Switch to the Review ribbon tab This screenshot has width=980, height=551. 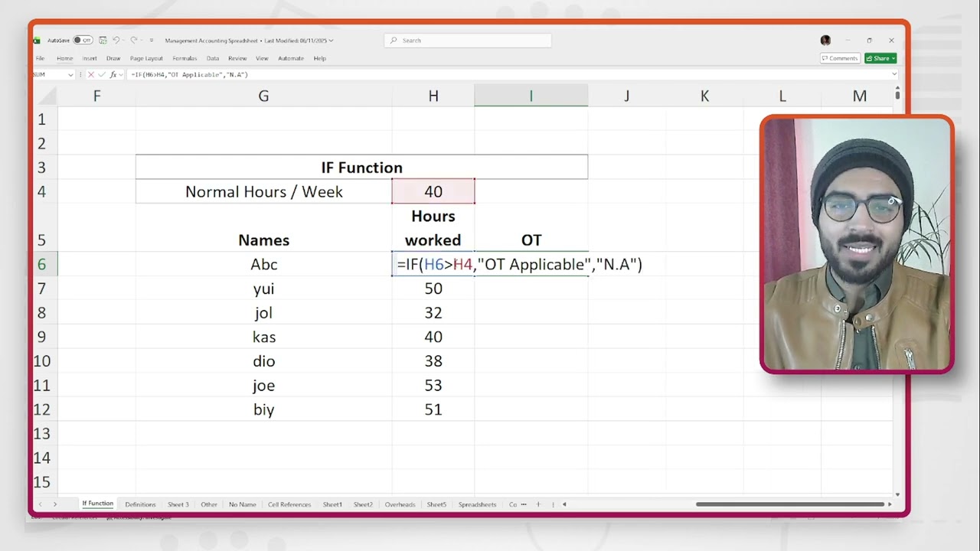(x=237, y=58)
